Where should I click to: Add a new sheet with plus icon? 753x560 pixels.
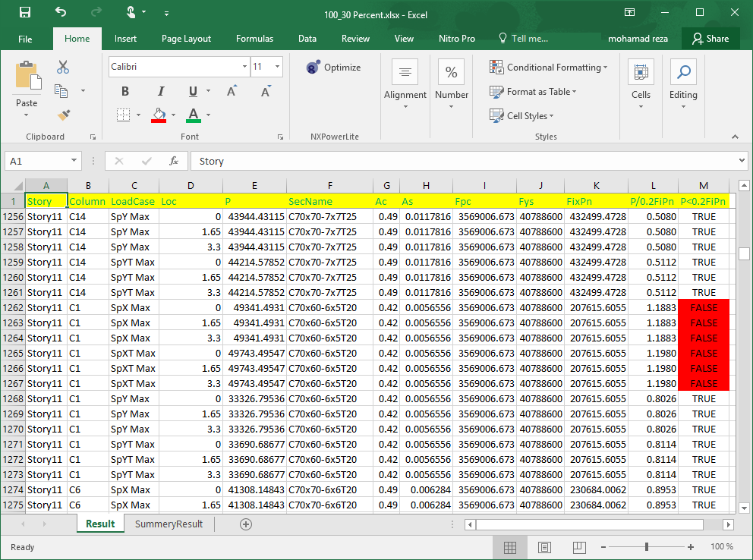[245, 524]
